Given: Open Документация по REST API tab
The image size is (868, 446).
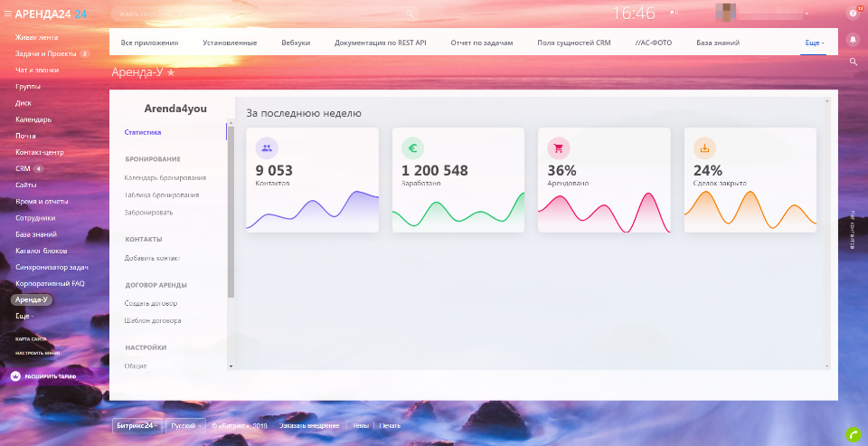Looking at the screenshot, I should [x=381, y=43].
